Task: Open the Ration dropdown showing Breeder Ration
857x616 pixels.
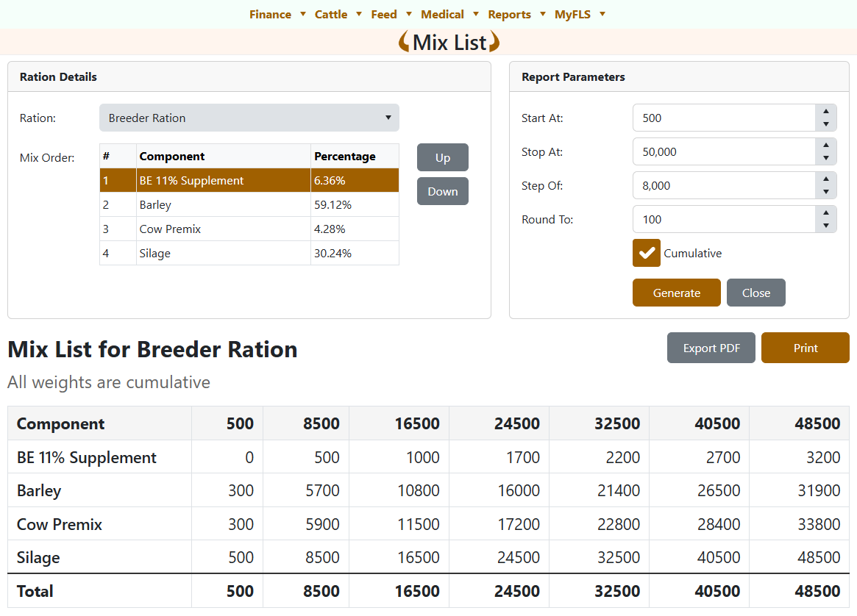Action: point(249,118)
